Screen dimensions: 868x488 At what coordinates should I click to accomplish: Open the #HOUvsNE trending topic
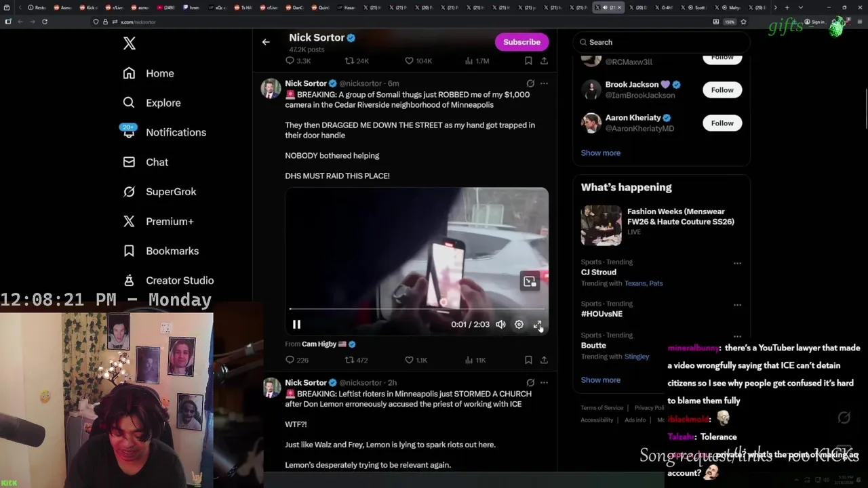[x=601, y=314]
